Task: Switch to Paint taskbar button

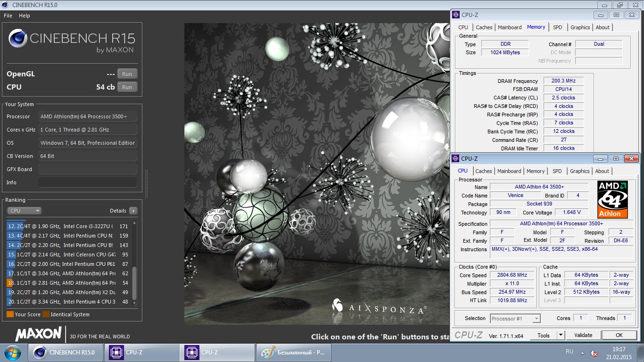Action: click(x=293, y=353)
